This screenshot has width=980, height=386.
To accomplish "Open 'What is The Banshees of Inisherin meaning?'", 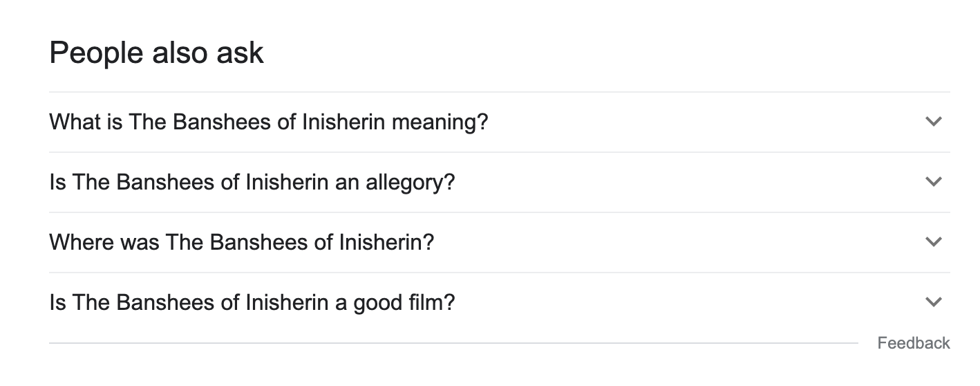I will [268, 122].
